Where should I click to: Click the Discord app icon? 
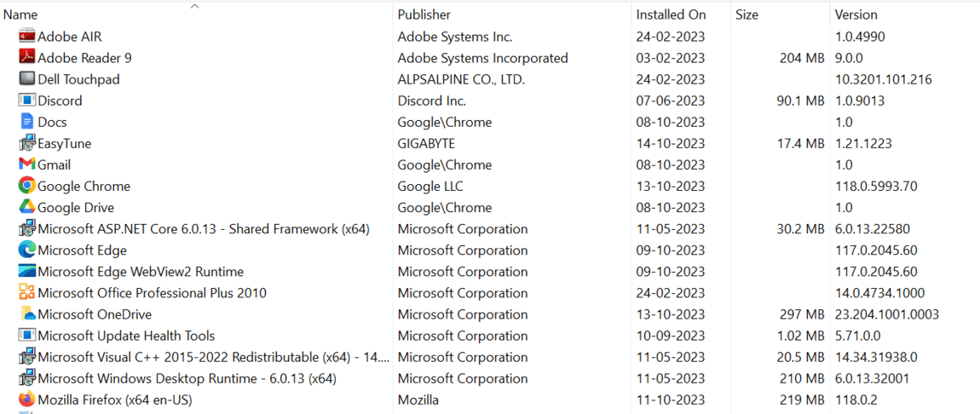click(27, 100)
